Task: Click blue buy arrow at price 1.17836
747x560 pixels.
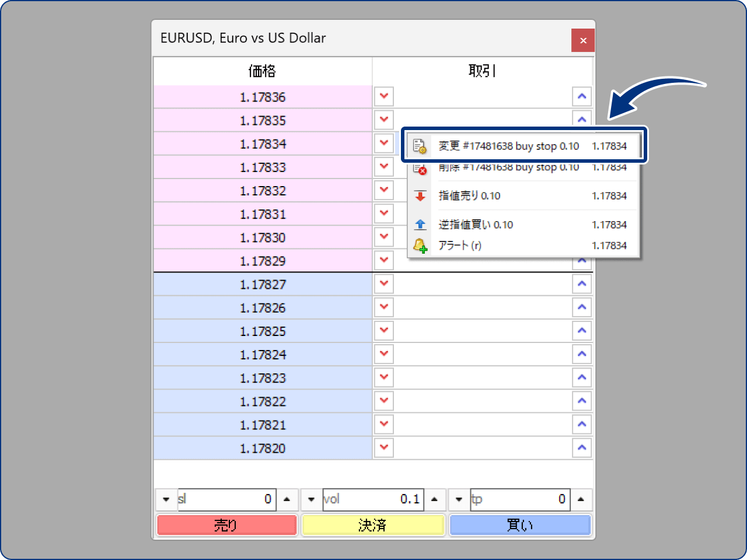Action: 582,97
